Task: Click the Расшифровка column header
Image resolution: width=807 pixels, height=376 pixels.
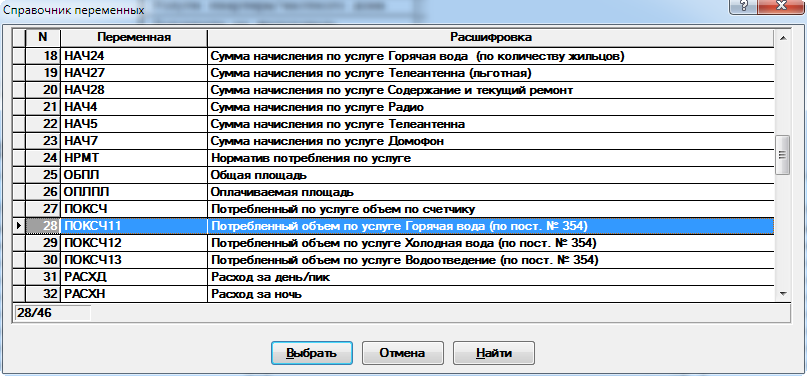Action: (x=491, y=38)
